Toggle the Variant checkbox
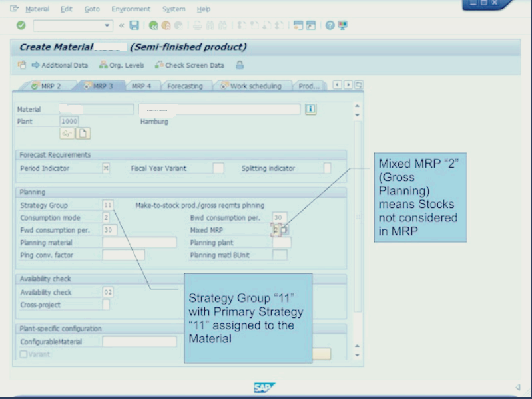Screen dimensions: 532x399 (x=23, y=354)
